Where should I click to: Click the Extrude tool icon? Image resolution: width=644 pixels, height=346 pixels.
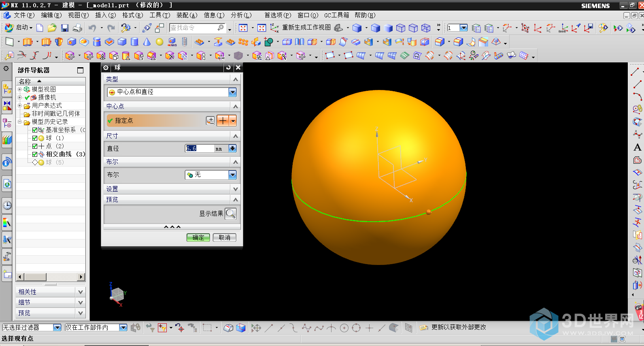pyautogui.click(x=28, y=42)
